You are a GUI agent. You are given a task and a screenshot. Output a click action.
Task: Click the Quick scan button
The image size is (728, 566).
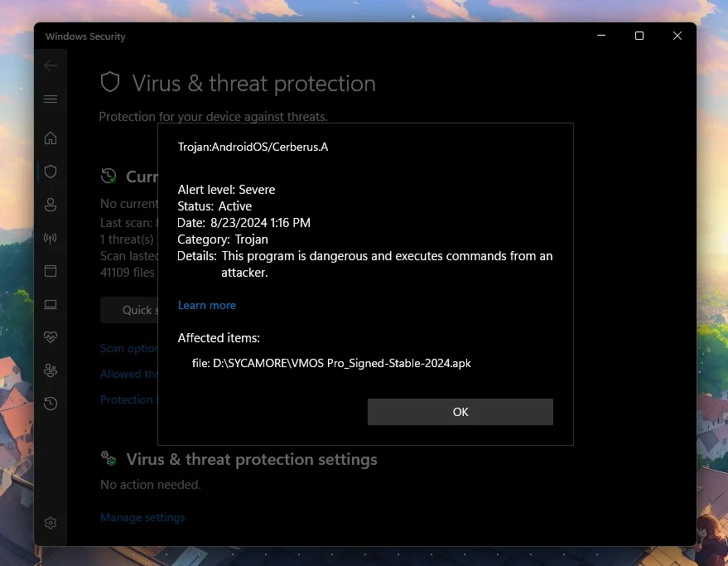coord(129,310)
